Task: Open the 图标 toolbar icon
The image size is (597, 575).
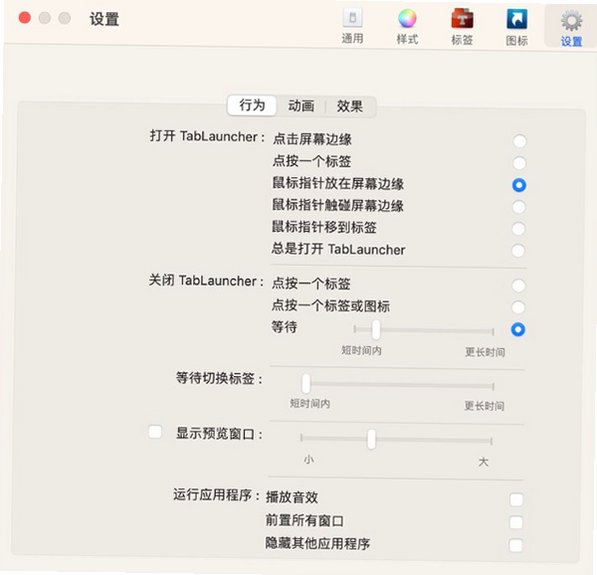Action: click(x=517, y=26)
